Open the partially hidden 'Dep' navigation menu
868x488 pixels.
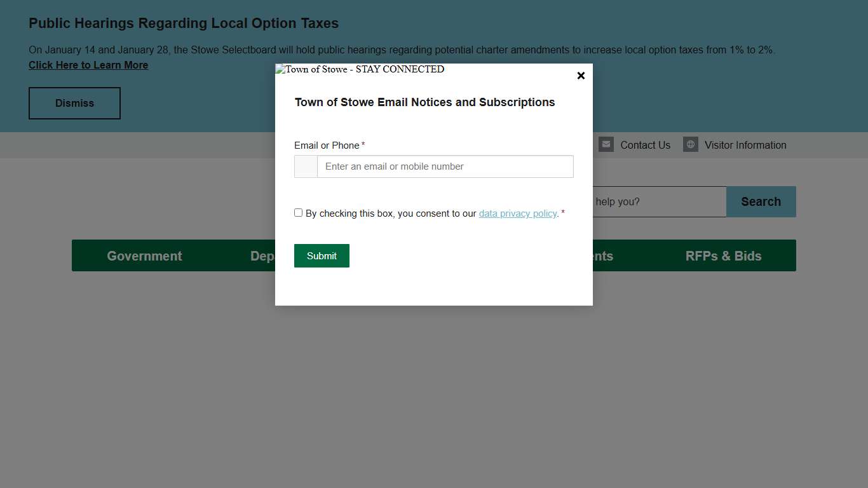point(262,256)
